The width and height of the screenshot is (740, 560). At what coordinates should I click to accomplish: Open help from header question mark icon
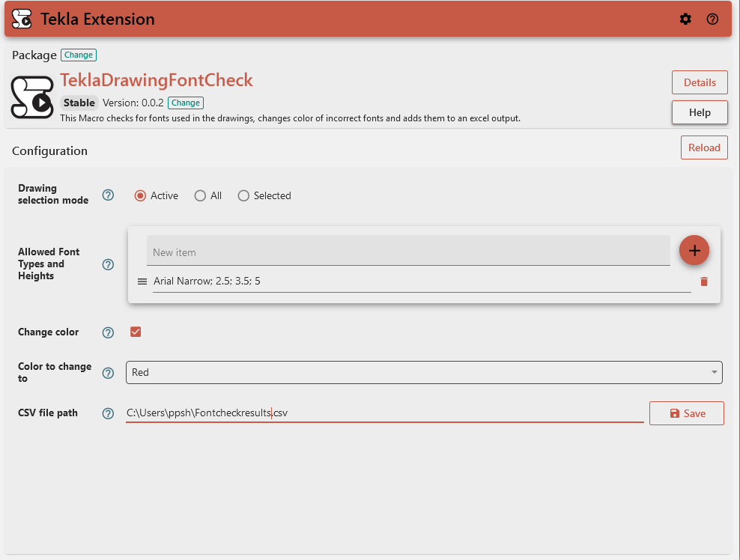712,19
